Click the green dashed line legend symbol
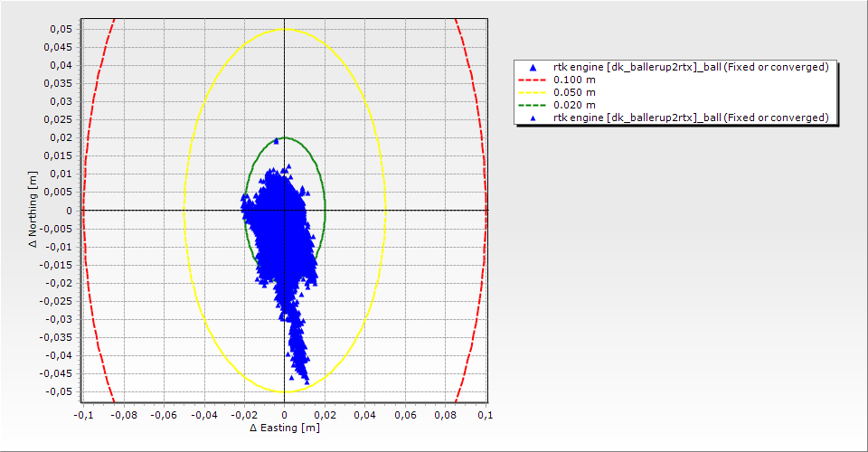Image resolution: width=868 pixels, height=452 pixels. click(533, 105)
